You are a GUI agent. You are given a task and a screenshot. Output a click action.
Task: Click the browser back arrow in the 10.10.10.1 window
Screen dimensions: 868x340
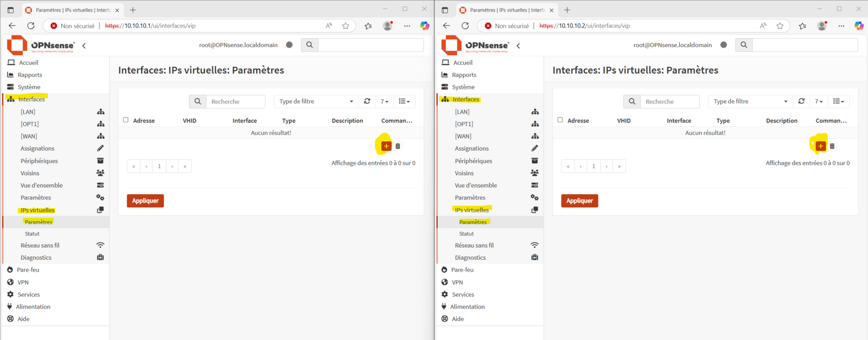point(12,25)
